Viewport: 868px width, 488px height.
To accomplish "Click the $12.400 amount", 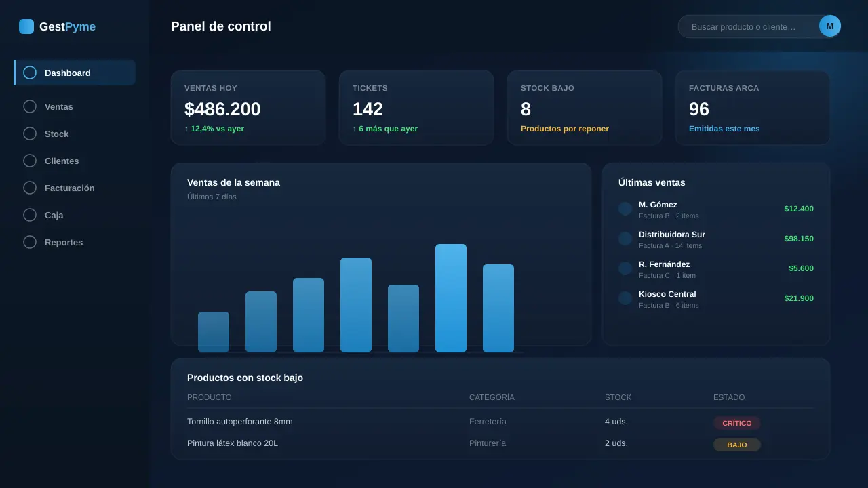I will click(799, 209).
